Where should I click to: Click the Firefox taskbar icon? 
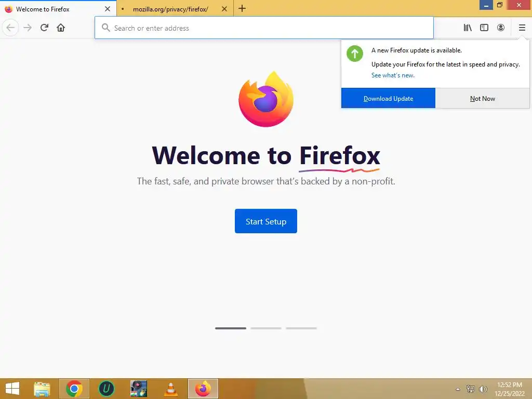203,389
